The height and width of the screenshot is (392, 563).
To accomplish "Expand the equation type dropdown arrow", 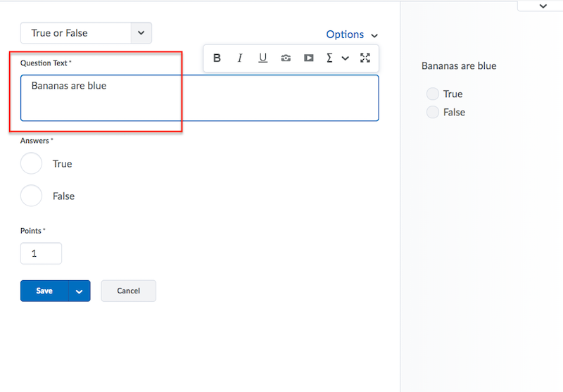I will click(x=345, y=58).
